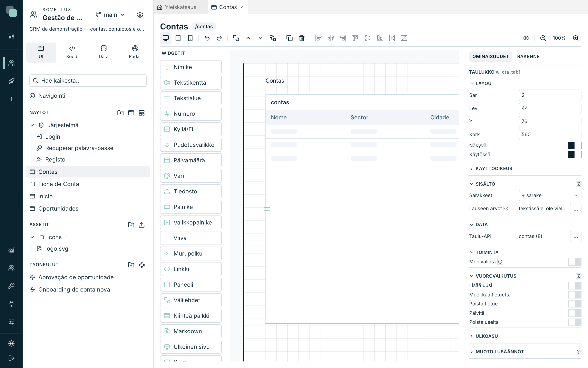Enable the Päivitä switch
The image size is (588, 368).
575,313
